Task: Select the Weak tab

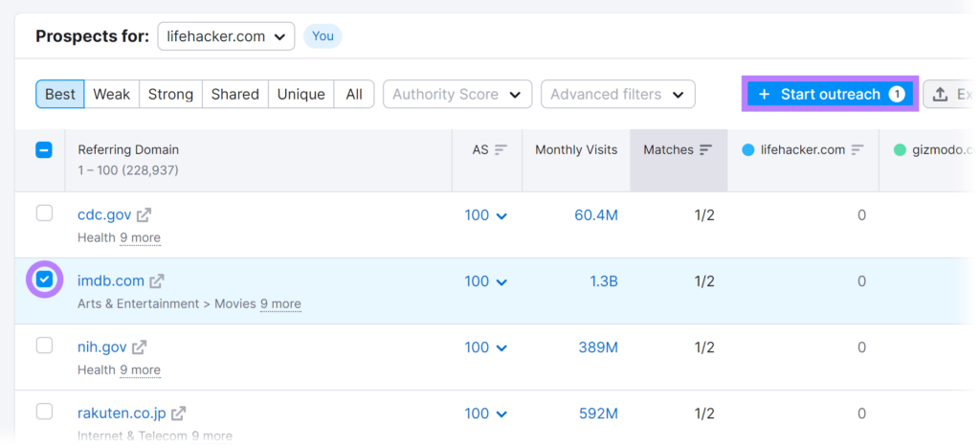Action: 112,95
